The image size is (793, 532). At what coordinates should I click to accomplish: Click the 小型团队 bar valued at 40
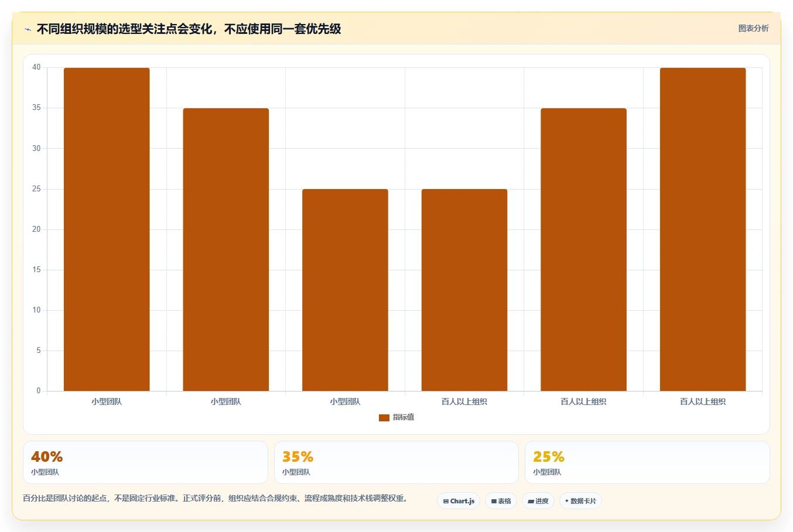pyautogui.click(x=107, y=229)
